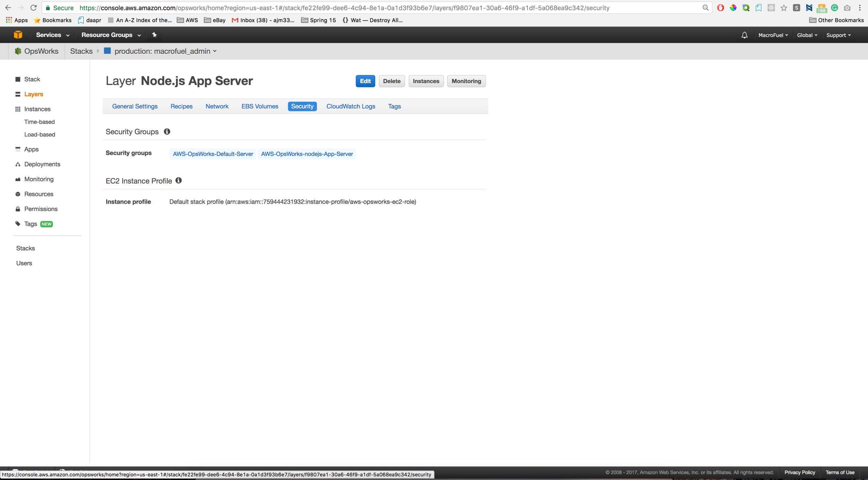The height and width of the screenshot is (480, 868).
Task: Click the Monitoring chart icon in sidebar
Action: (18, 179)
